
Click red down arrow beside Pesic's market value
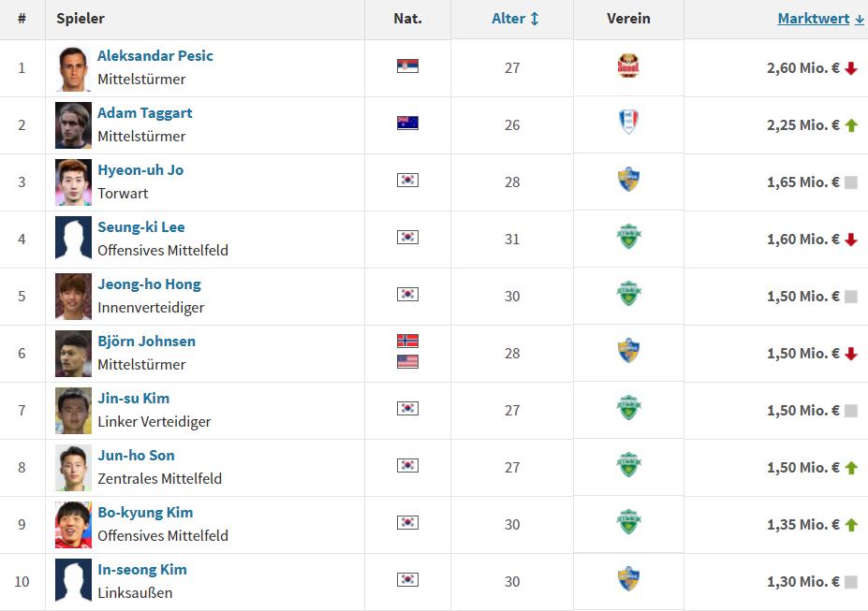coord(851,68)
